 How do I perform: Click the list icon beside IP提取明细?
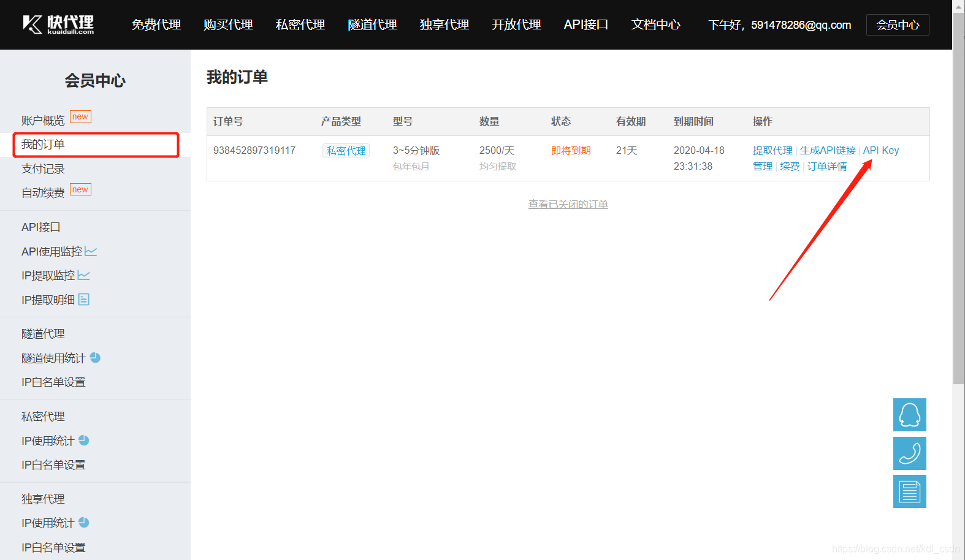point(84,300)
